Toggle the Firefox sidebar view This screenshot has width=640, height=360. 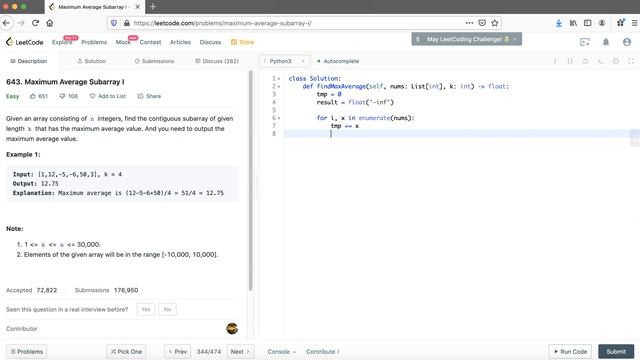(587, 23)
